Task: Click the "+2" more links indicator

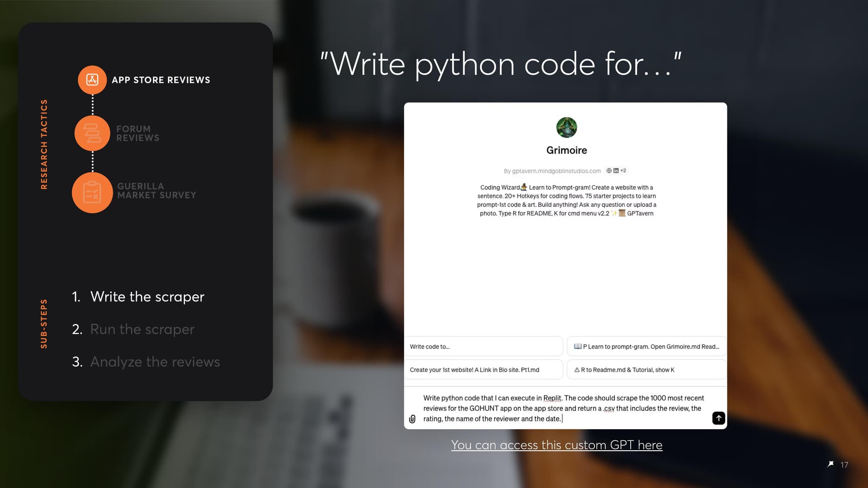Action: pyautogui.click(x=623, y=171)
